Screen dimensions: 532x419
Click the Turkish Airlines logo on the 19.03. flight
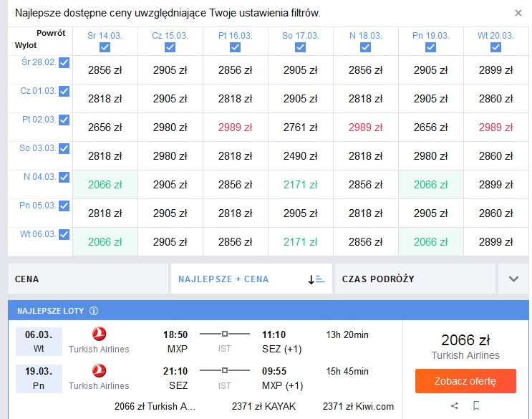(x=99, y=370)
